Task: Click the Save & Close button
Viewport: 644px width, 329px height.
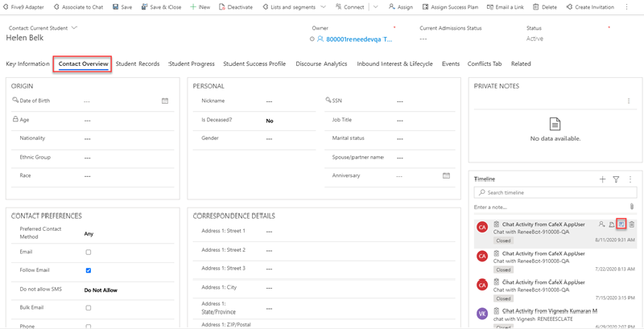Action: tap(161, 7)
